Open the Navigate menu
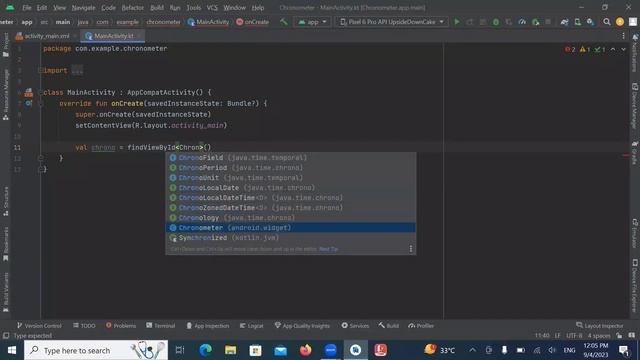640x360 pixels. pos(83,8)
